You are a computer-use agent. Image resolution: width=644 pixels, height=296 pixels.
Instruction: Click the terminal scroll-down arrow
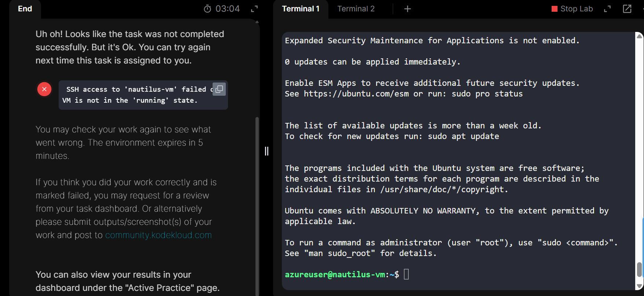[x=639, y=286]
